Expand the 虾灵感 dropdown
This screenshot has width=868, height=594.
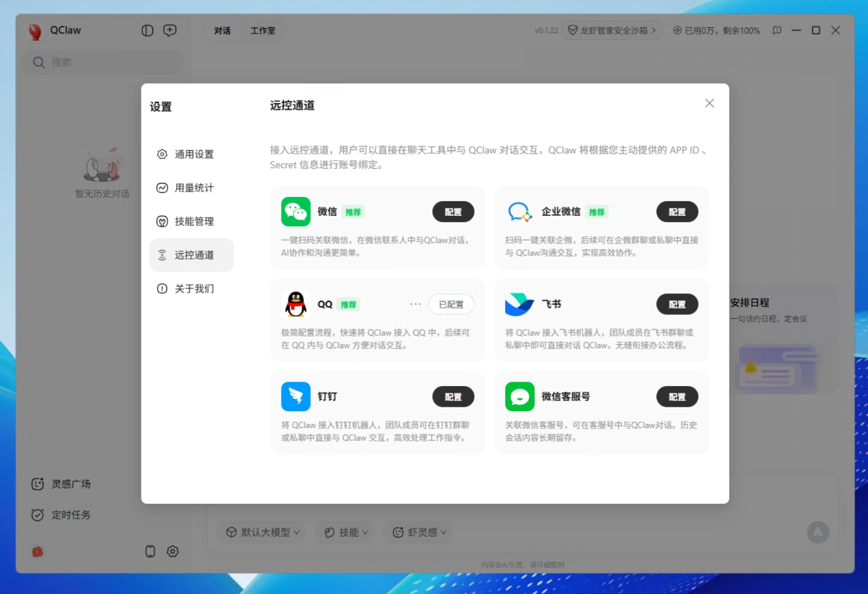click(x=419, y=532)
